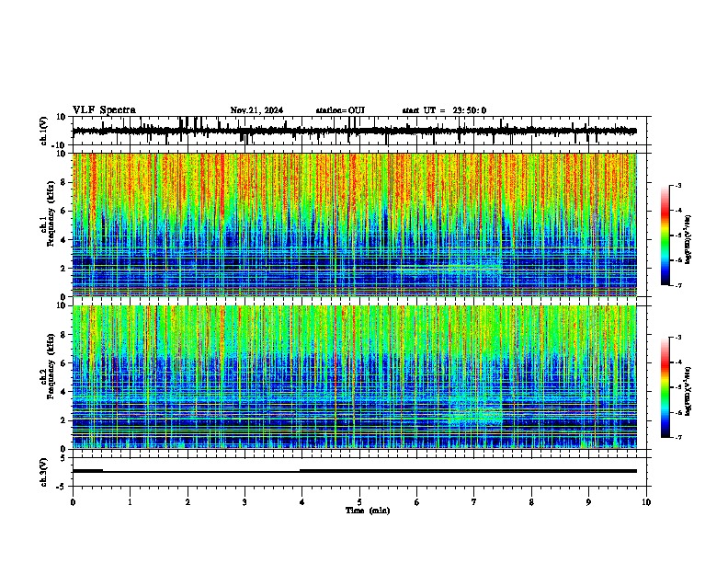Click the ch.2 Frequency (kHz) axis label
728x563 pixels.
pyautogui.click(x=48, y=366)
